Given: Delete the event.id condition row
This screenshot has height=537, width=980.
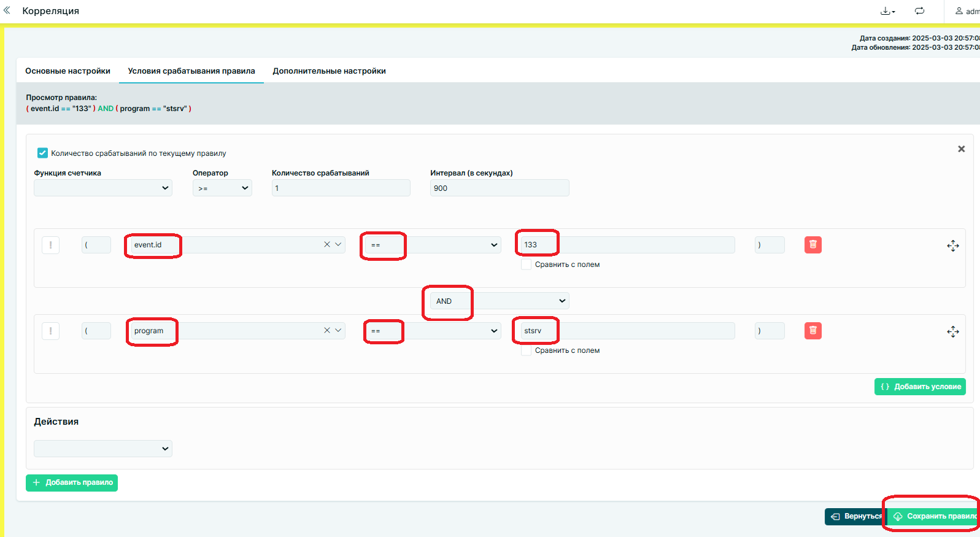Looking at the screenshot, I should point(812,245).
